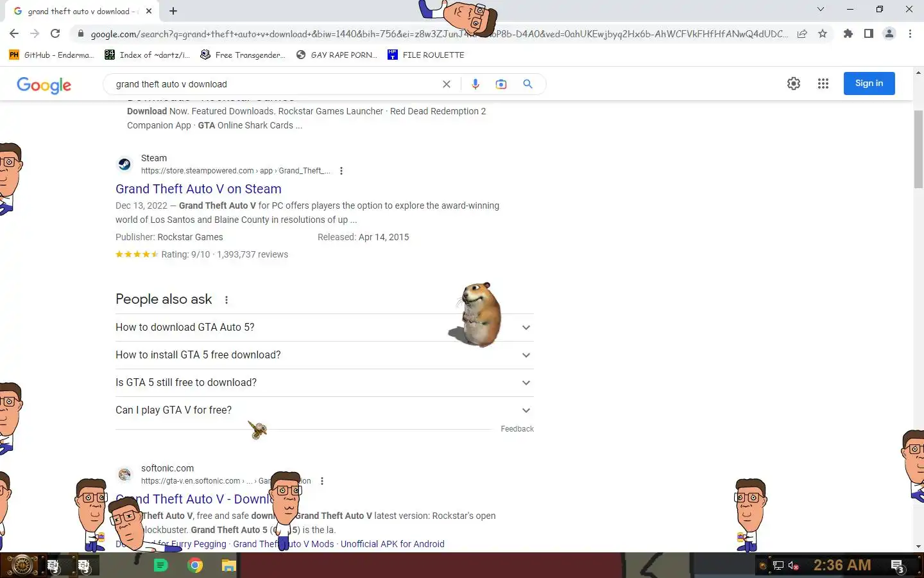
Task: Go back to the previous page
Action: [x=14, y=34]
